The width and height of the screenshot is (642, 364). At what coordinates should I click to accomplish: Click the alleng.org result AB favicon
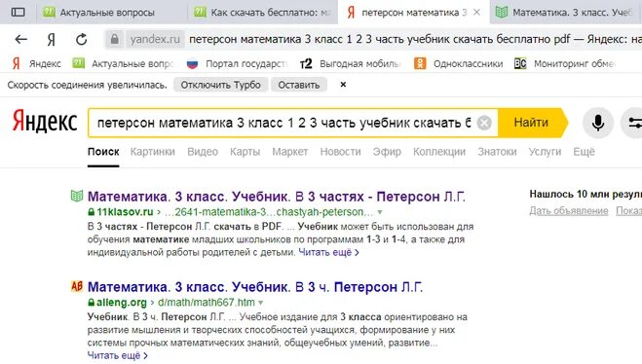coord(77,286)
